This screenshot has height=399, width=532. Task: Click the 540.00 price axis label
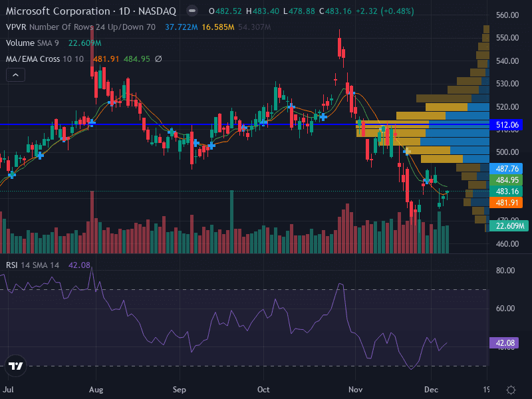(507, 61)
